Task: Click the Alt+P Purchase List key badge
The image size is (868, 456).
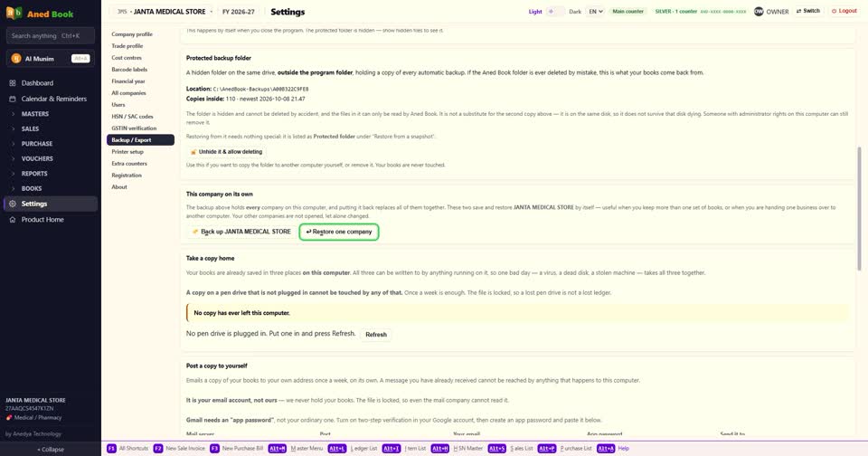Action: [x=546, y=448]
